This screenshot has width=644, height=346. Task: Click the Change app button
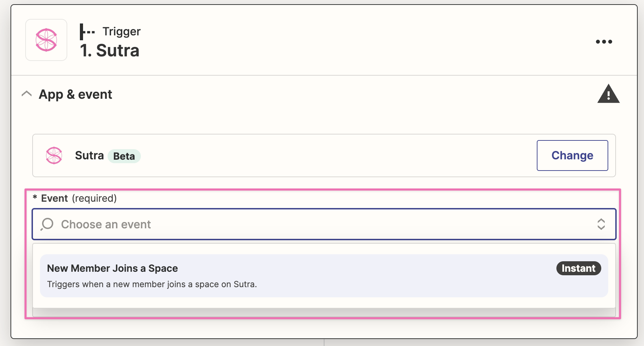572,155
